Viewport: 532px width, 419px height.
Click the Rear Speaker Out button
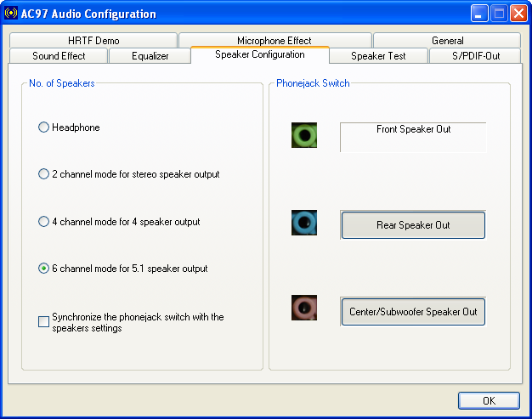[413, 225]
